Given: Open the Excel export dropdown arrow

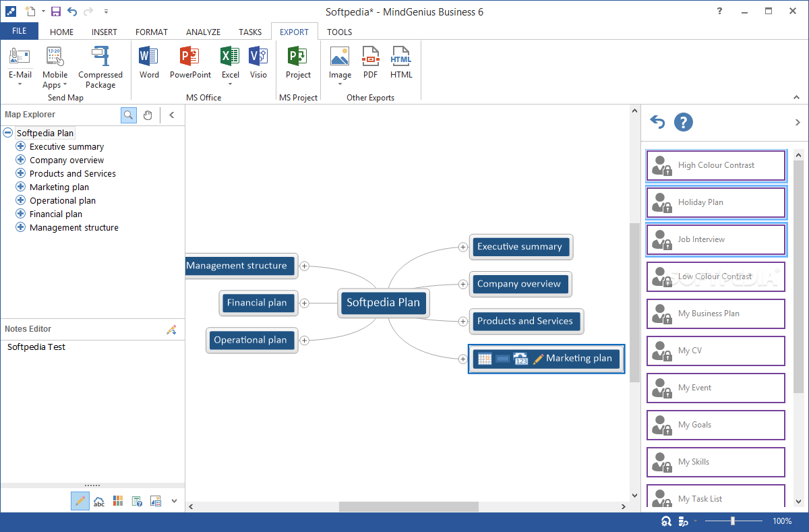Looking at the screenshot, I should point(230,84).
